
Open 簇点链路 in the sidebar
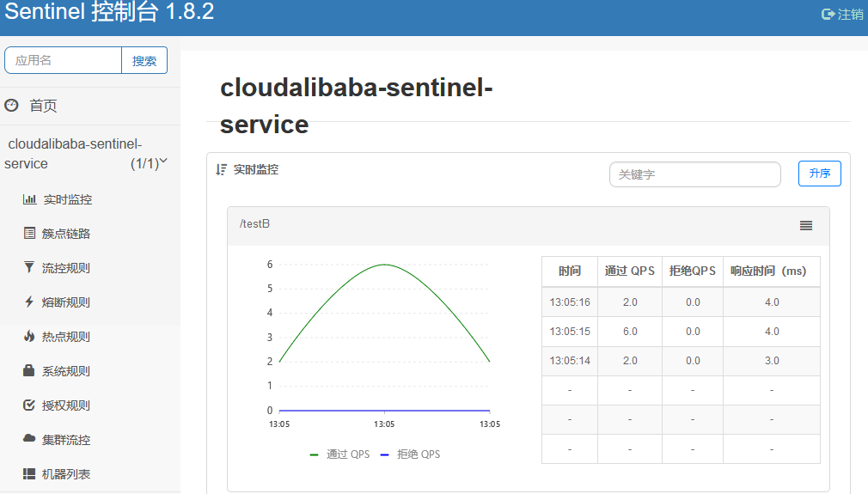point(66,234)
